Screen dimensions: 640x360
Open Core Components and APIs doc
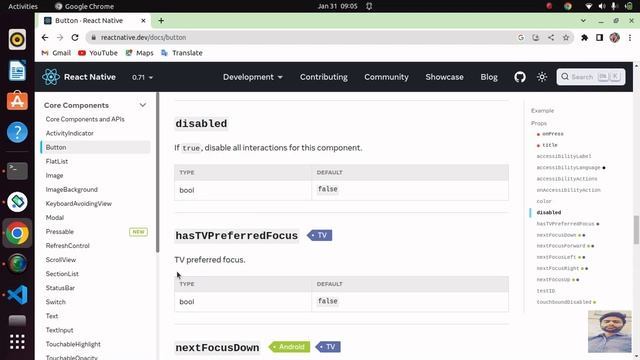pyautogui.click(x=85, y=119)
